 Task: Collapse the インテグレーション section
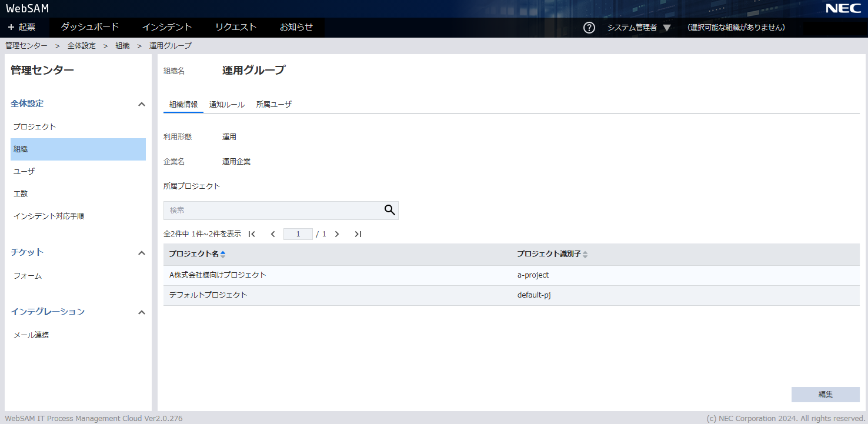[x=141, y=312]
